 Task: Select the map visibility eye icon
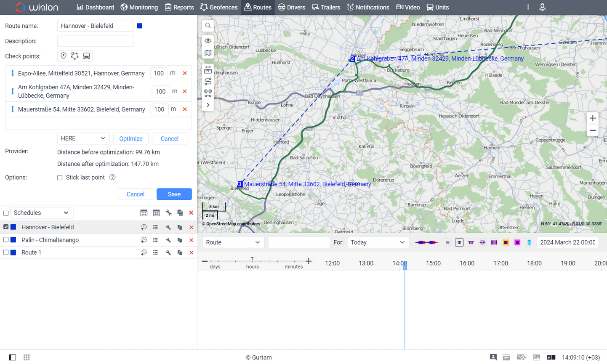point(208,40)
